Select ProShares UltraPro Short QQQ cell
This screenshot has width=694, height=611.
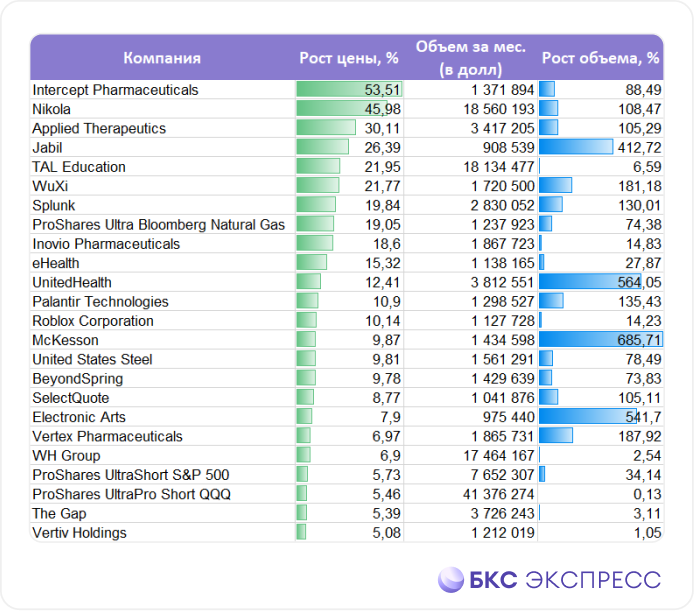(x=162, y=494)
